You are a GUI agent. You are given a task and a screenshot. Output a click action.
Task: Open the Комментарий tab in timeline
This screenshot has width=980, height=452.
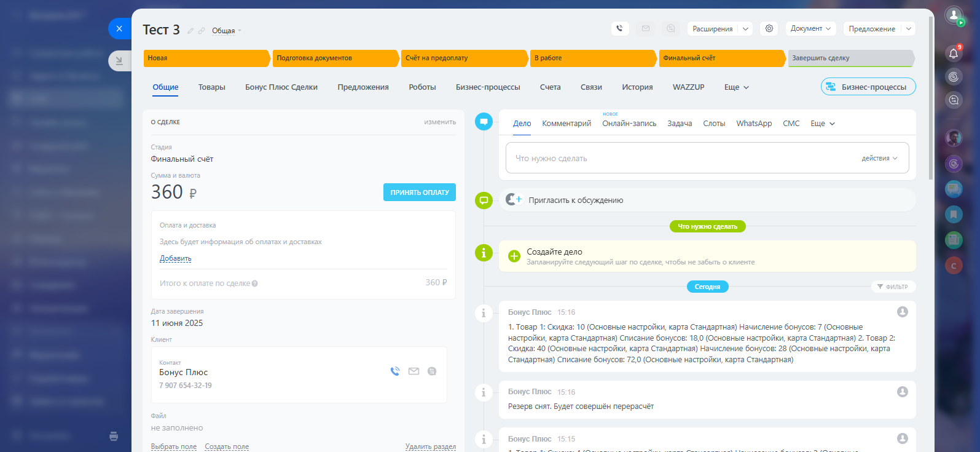pos(566,124)
